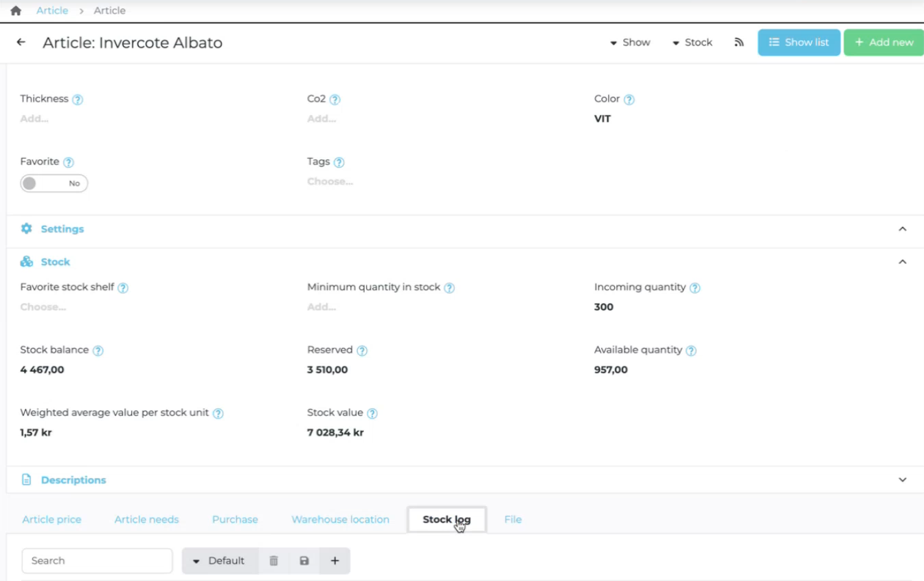Switch to the Warehouse location tab
924x581 pixels.
tap(340, 519)
